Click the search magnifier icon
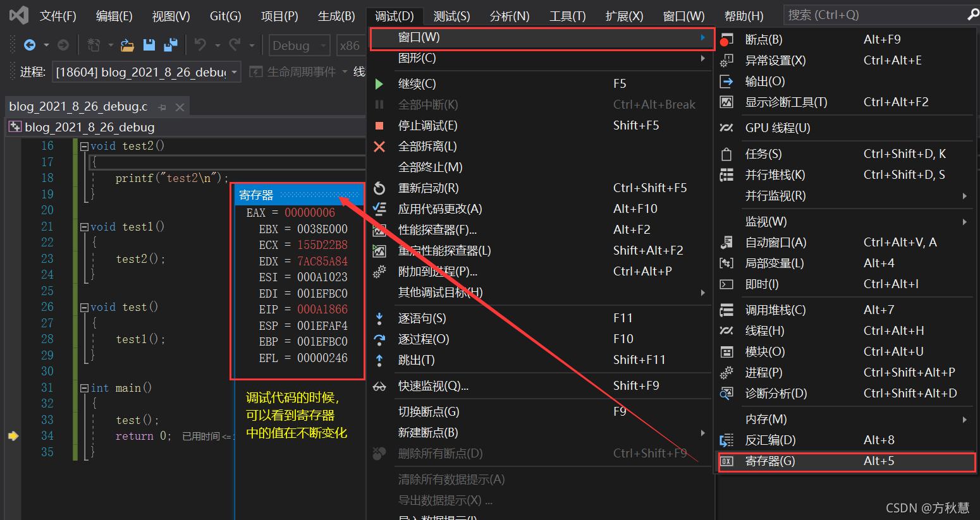Image resolution: width=980 pixels, height=520 pixels. point(973,14)
